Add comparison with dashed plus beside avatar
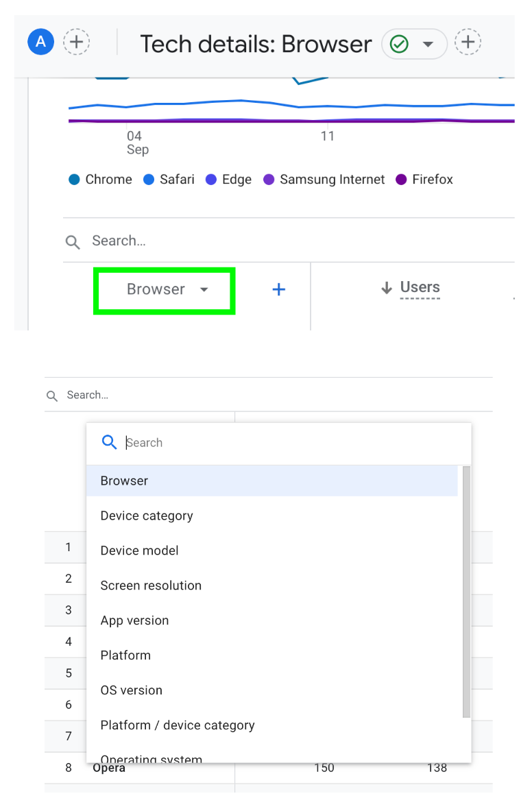Image resolution: width=532 pixels, height=798 pixels. (76, 42)
